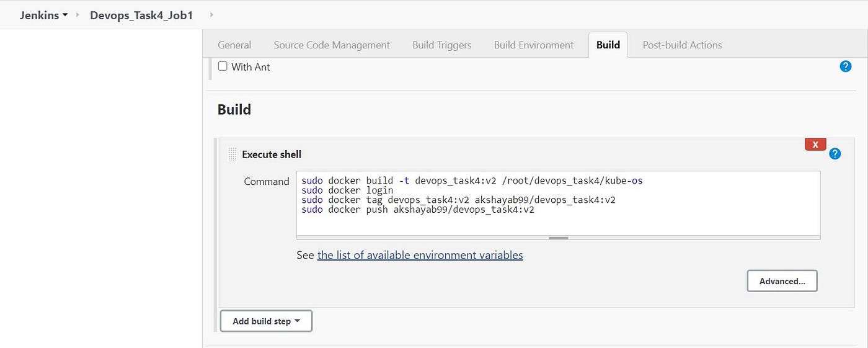
Task: Jump to Post-build Actions tab
Action: pyautogui.click(x=682, y=45)
